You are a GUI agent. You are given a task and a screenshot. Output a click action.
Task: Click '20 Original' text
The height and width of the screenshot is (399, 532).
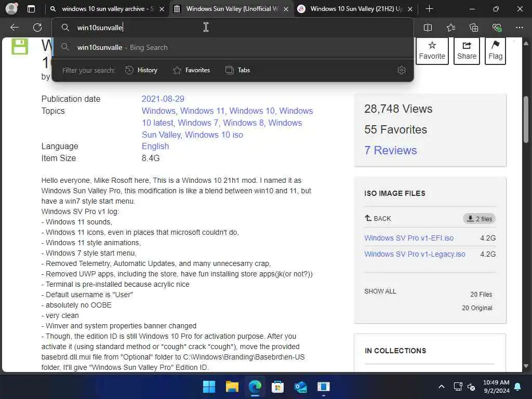tap(477, 308)
